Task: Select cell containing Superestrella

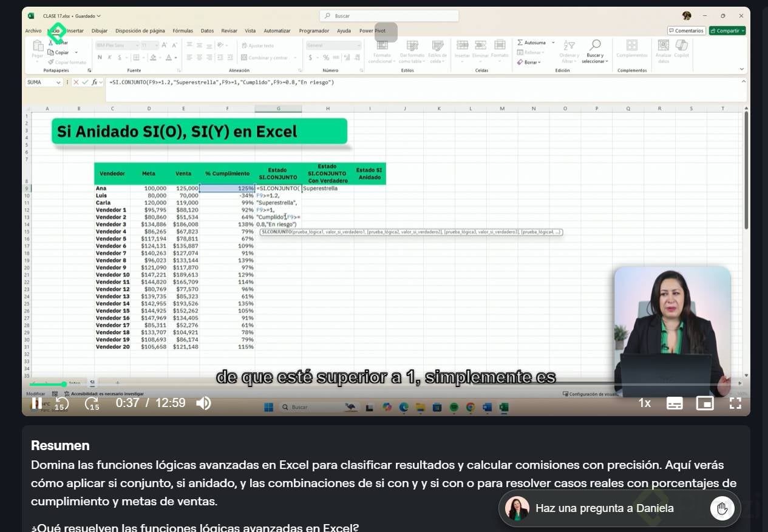Action: (x=327, y=189)
